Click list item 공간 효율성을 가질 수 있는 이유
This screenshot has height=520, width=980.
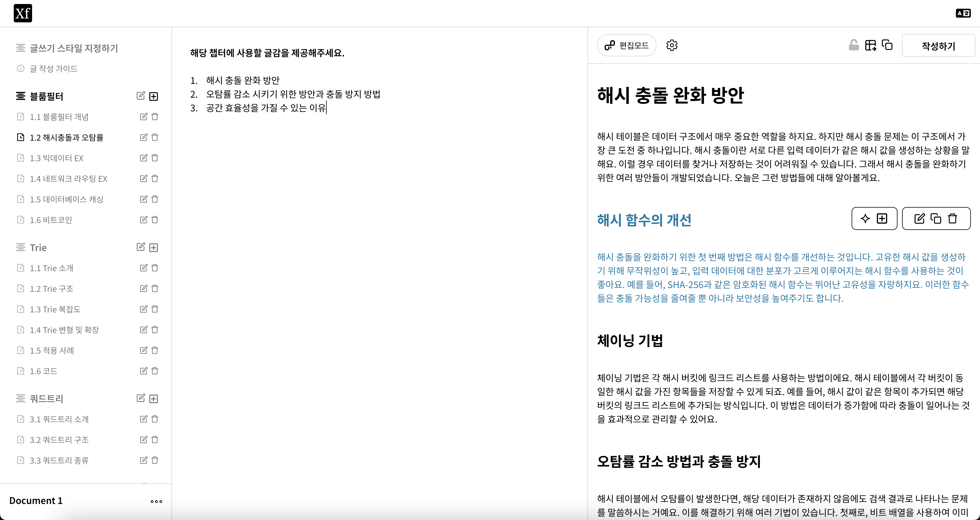[266, 108]
